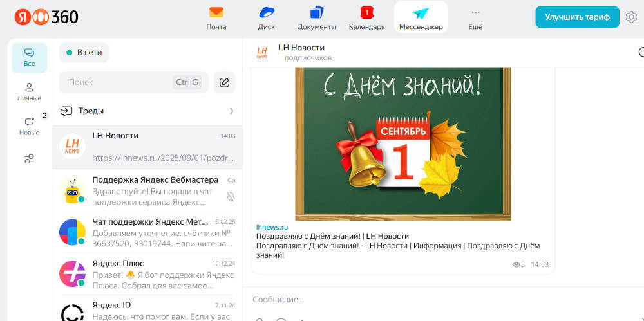Click the Улучшить тариф button
Viewport: 644px width, 321px height.
pos(577,17)
